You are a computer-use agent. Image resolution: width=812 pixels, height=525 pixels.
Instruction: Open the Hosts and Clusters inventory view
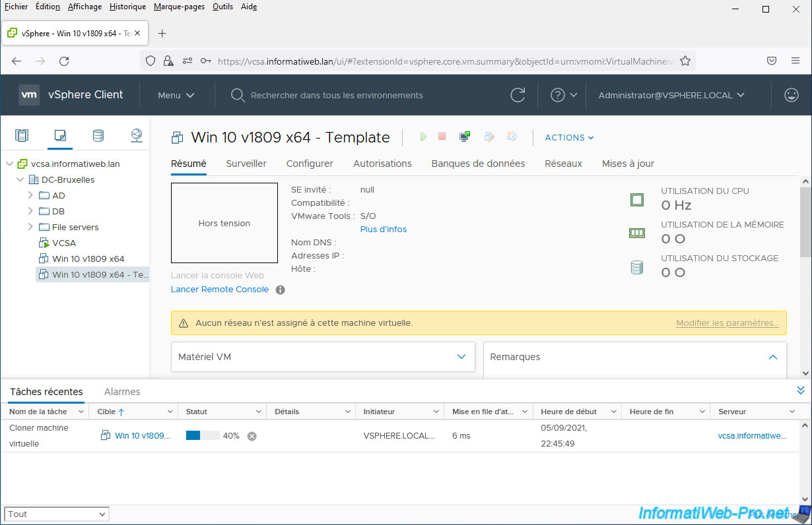pyautogui.click(x=22, y=136)
